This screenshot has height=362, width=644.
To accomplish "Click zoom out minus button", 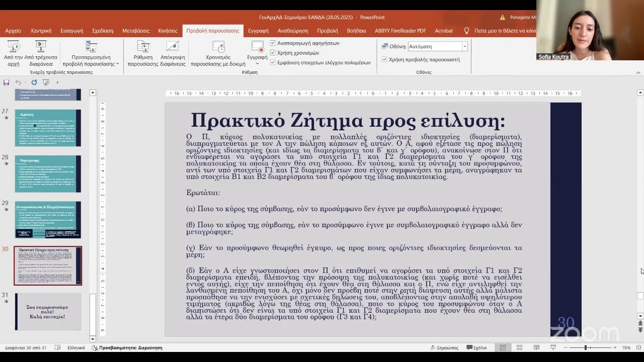I will coord(566,347).
